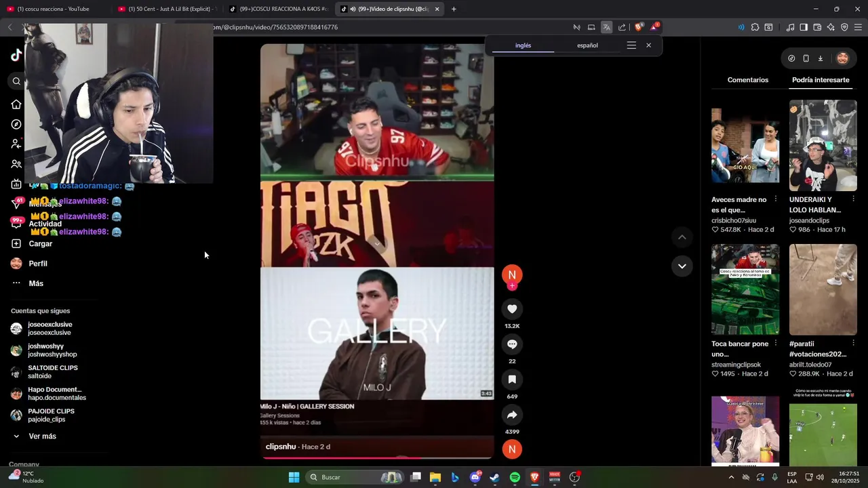Open the Friends icon in sidebar
The width and height of the screenshot is (868, 488).
coord(16,164)
